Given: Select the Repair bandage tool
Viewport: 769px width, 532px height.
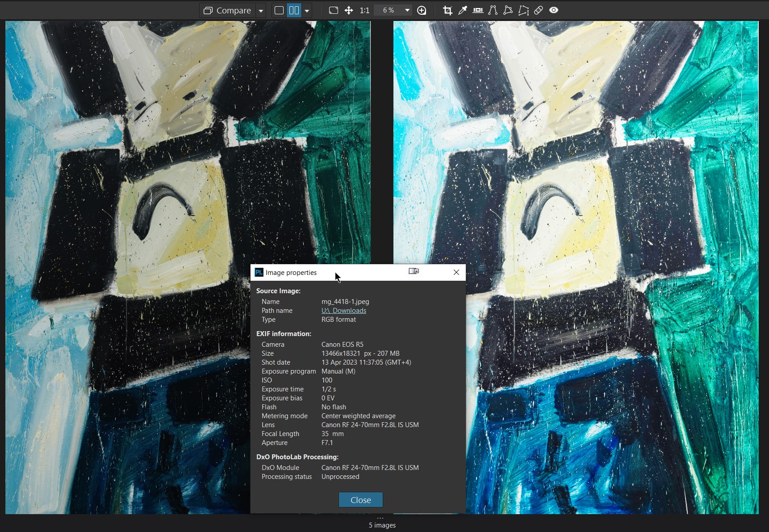Looking at the screenshot, I should (539, 10).
